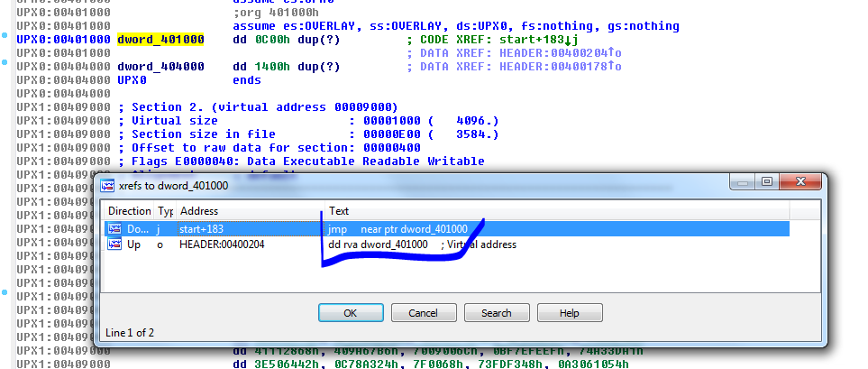Click the xref icon on the HEADER:00400204 row
This screenshot has height=369, width=868.
[114, 244]
